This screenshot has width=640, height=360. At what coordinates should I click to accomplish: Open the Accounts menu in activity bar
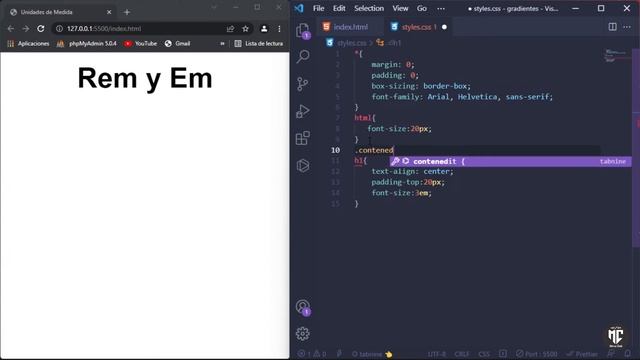tap(303, 307)
